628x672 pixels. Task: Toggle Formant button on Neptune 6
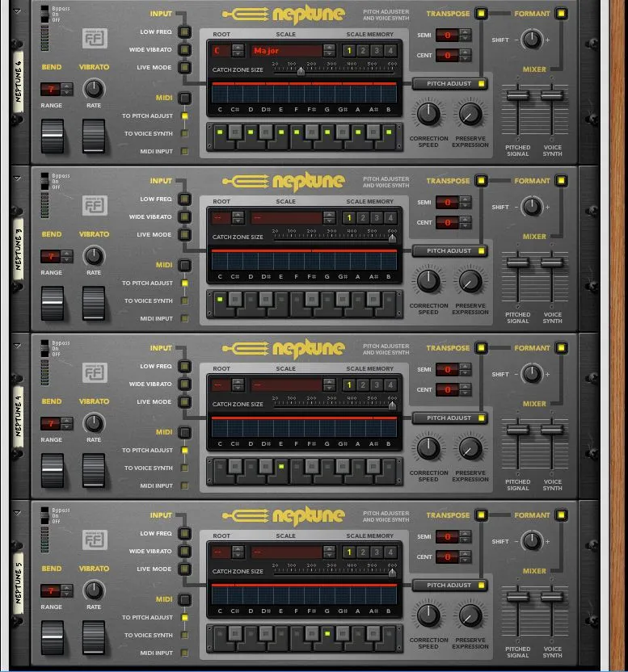tap(561, 13)
